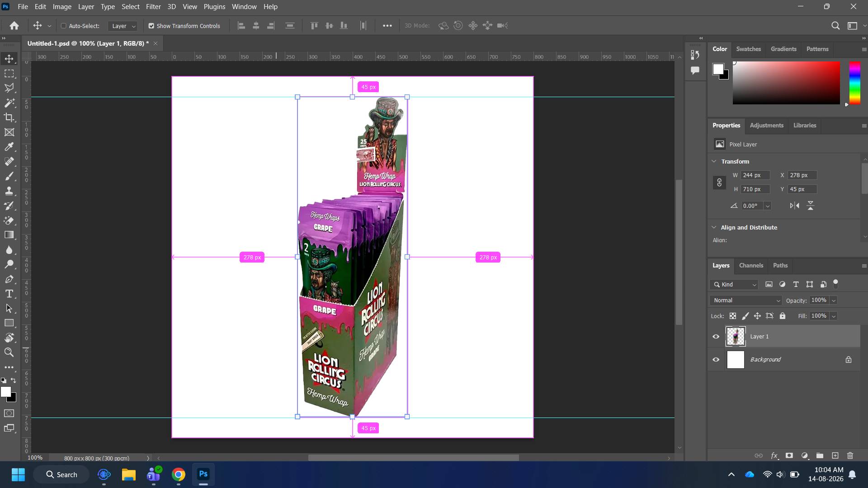Switch to the Channels tab

coord(751,265)
